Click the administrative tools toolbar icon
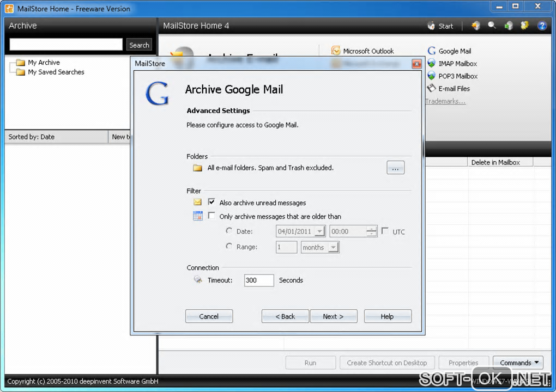 524,26
